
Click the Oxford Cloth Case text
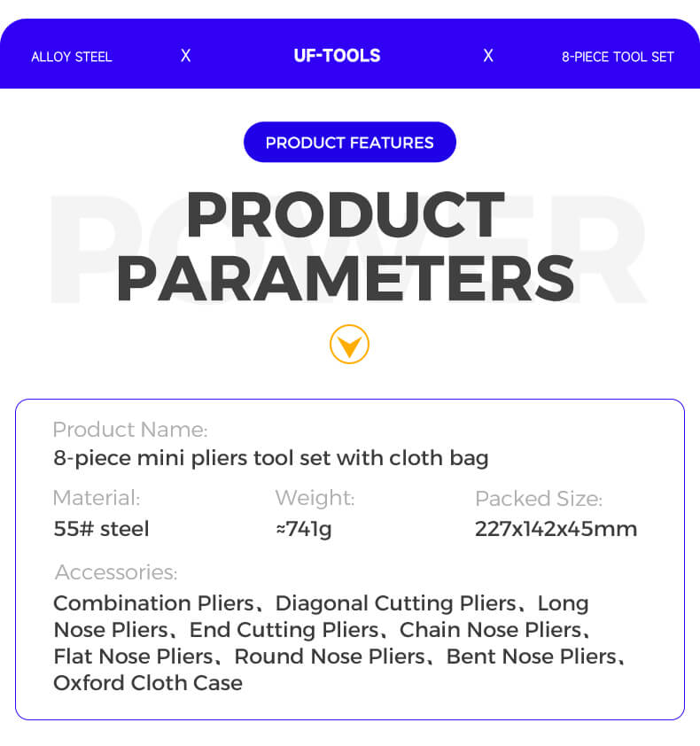pos(148,683)
